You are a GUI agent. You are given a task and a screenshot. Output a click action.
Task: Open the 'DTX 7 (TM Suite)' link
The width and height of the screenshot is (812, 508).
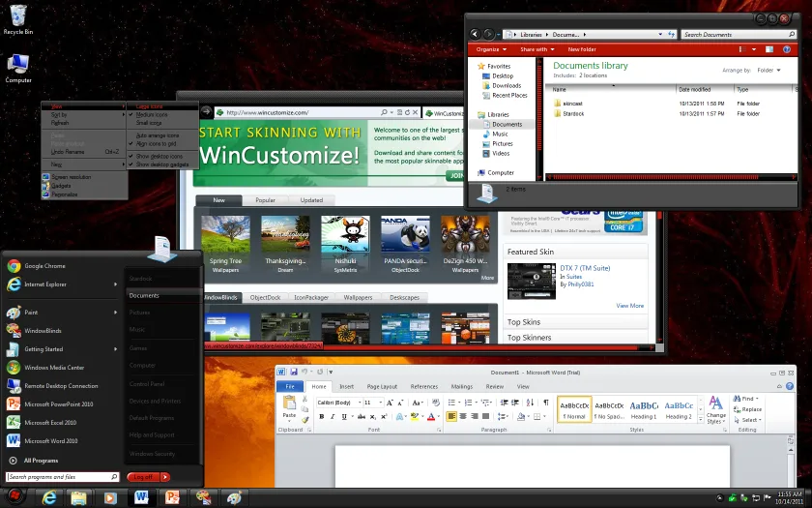pos(585,268)
